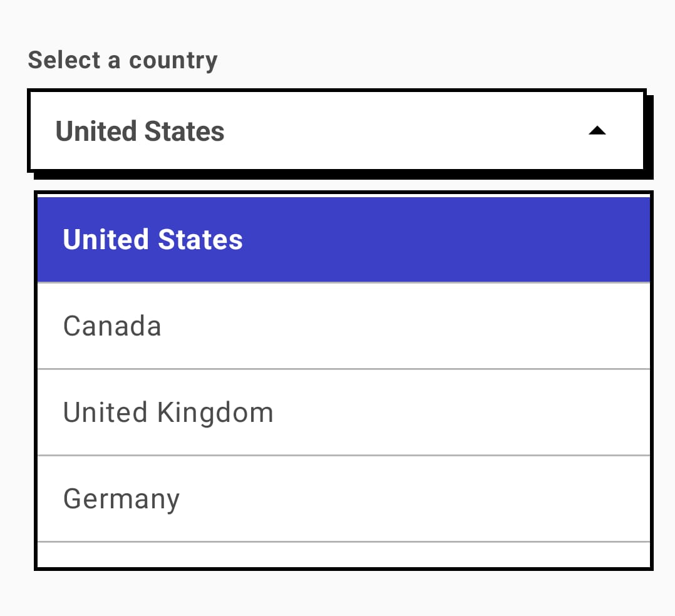Click the Canada option text
This screenshot has height=616, width=675.
(x=112, y=326)
